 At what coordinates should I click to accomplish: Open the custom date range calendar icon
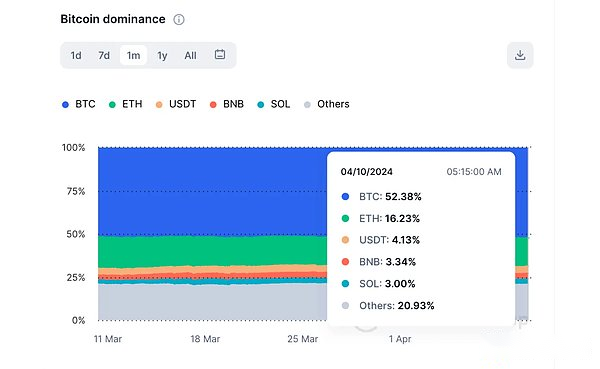tap(220, 54)
